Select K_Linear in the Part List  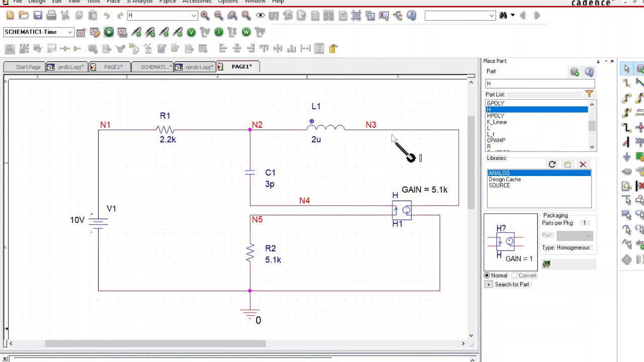point(497,122)
